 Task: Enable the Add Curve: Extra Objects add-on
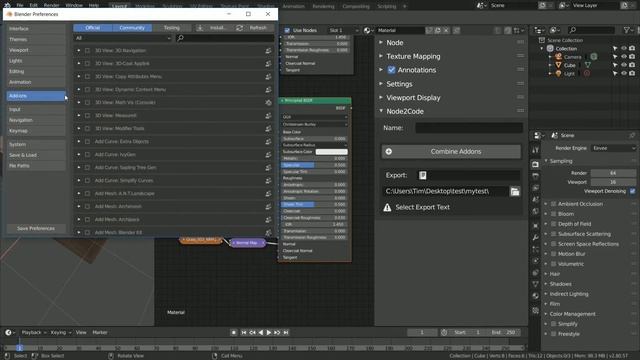tap(87, 142)
